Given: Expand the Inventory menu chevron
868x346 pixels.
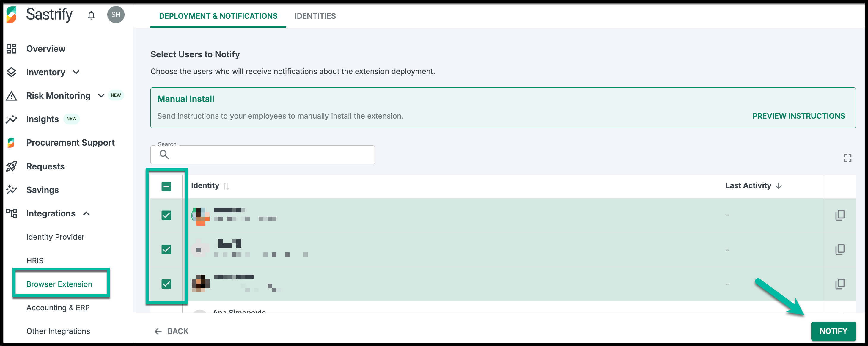Looking at the screenshot, I should (x=76, y=72).
